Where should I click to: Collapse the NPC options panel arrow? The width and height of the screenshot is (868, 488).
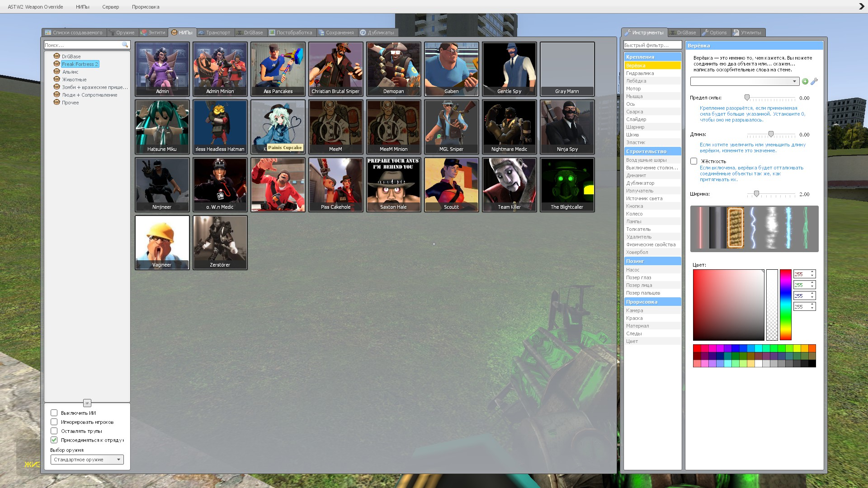coord(87,403)
